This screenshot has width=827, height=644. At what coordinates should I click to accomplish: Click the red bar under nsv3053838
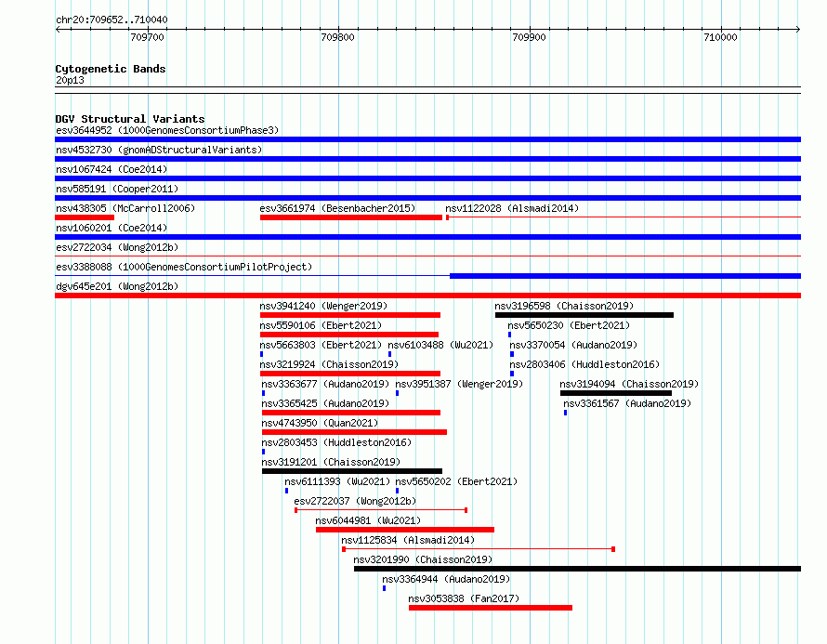point(491,608)
